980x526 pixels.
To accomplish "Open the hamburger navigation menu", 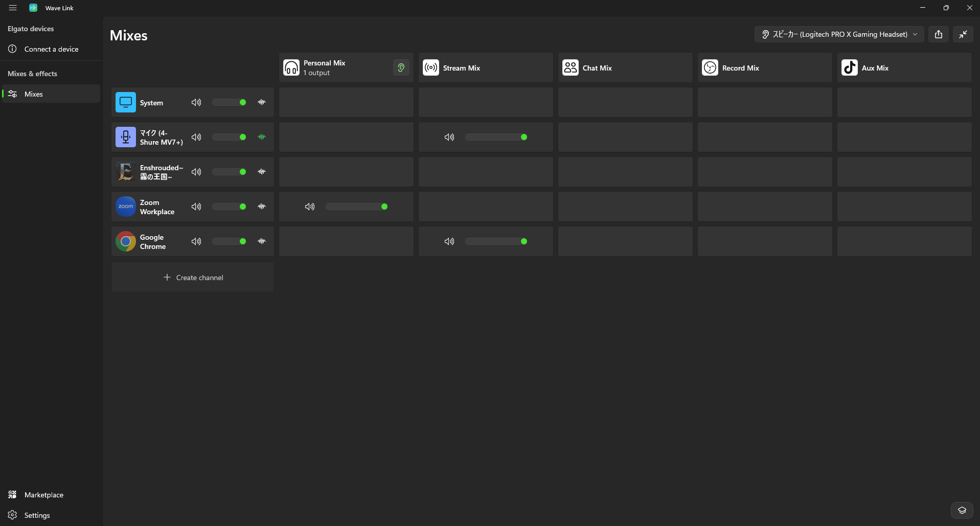I will point(13,8).
